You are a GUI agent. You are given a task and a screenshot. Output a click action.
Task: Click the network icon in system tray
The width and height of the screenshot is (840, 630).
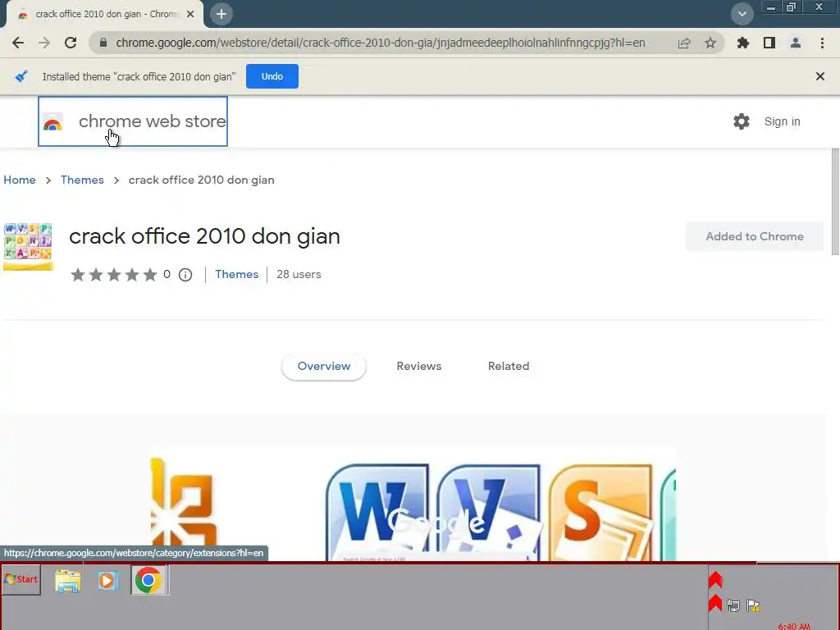coord(733,605)
